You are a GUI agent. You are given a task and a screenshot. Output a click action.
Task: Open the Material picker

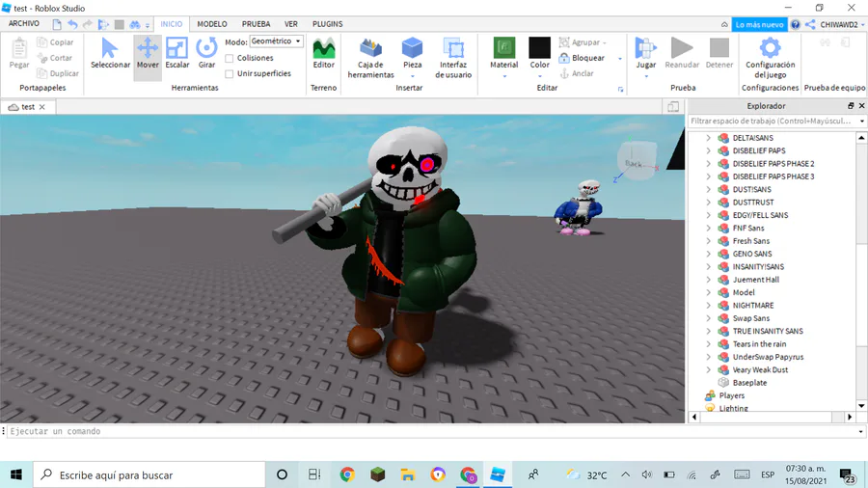[x=504, y=54]
